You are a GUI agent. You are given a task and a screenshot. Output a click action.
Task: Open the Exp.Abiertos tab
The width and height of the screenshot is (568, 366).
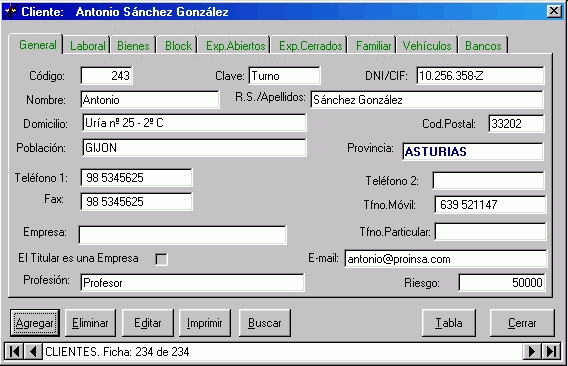235,46
